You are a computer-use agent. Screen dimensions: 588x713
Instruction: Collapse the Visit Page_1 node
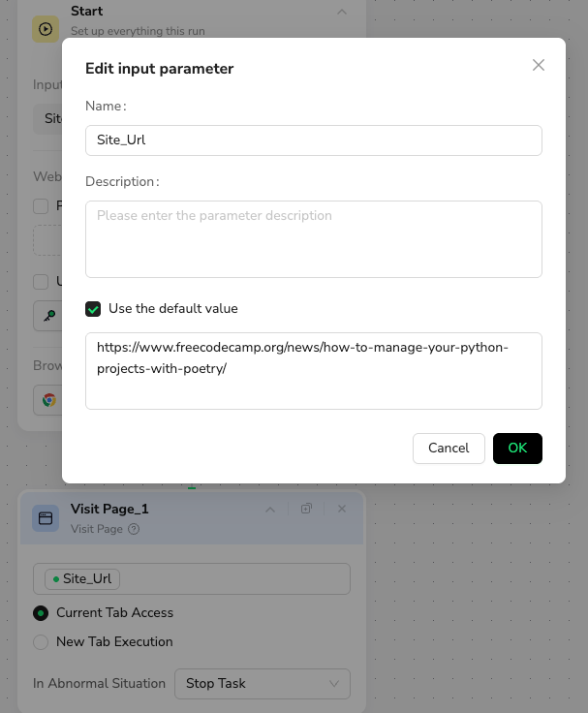tap(270, 509)
